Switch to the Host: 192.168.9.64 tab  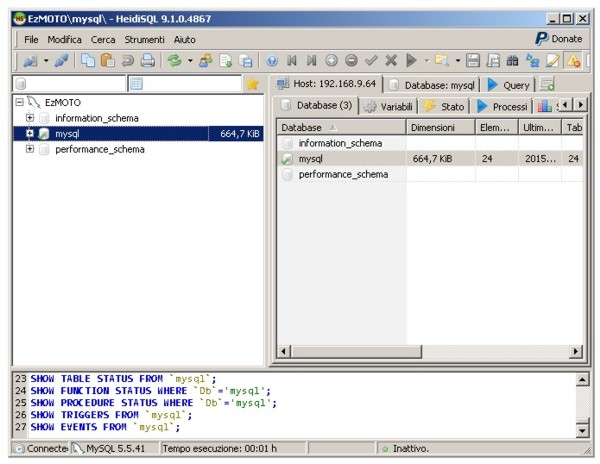[327, 84]
